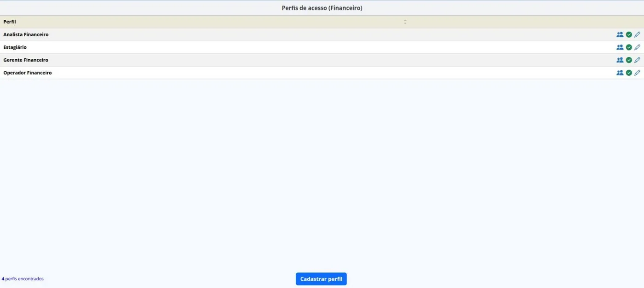Toggle active status of Operador Financeiro
This screenshot has height=288, width=644.
(629, 73)
